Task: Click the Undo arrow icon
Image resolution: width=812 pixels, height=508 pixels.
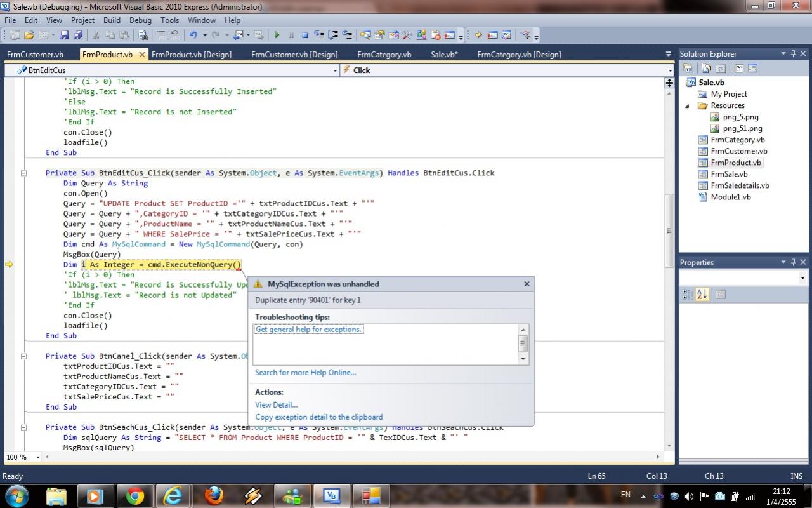Action: [x=193, y=35]
